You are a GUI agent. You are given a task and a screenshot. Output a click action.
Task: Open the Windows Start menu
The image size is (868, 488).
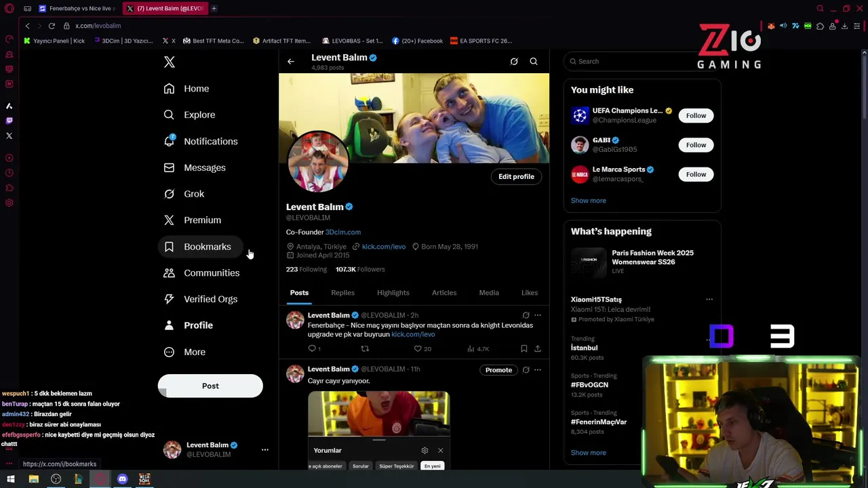point(10,479)
